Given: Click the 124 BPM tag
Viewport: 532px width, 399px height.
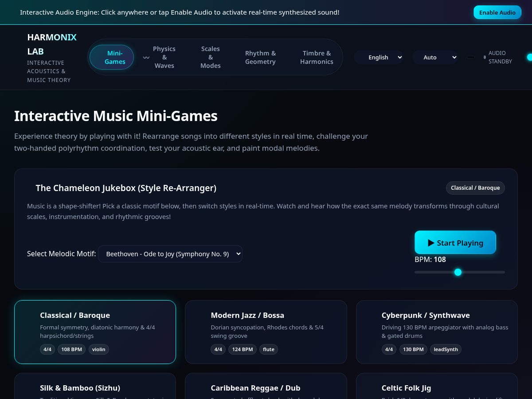Looking at the screenshot, I should pyautogui.click(x=243, y=349).
